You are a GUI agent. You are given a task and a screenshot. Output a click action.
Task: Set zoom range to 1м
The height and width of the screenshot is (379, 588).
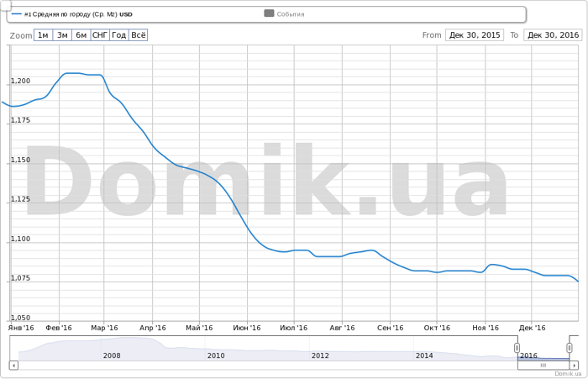pos(43,35)
